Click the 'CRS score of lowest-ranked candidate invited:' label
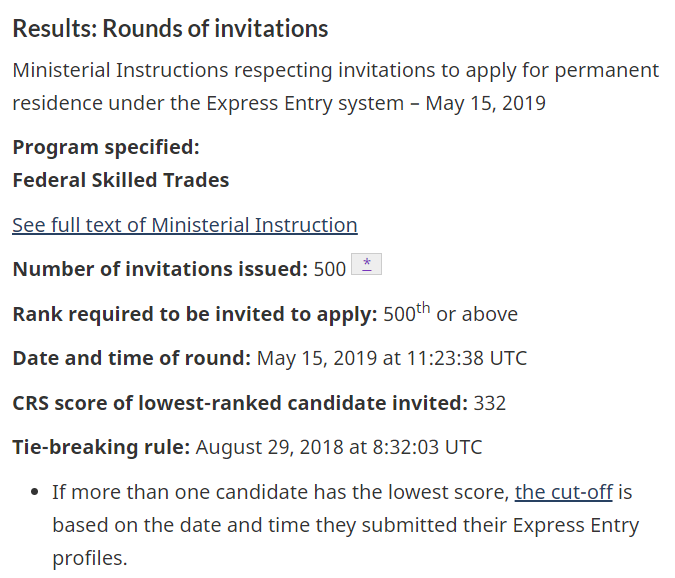The height and width of the screenshot is (578, 675). coord(240,403)
